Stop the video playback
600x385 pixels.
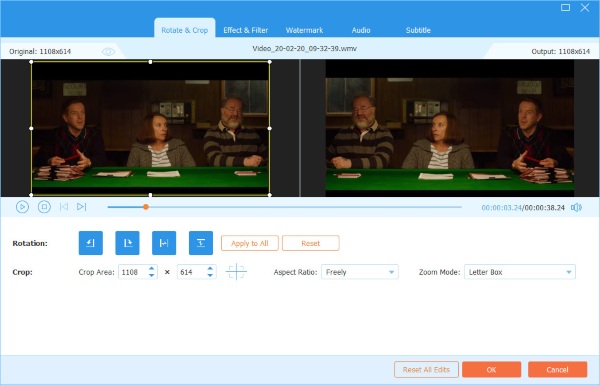coord(44,207)
